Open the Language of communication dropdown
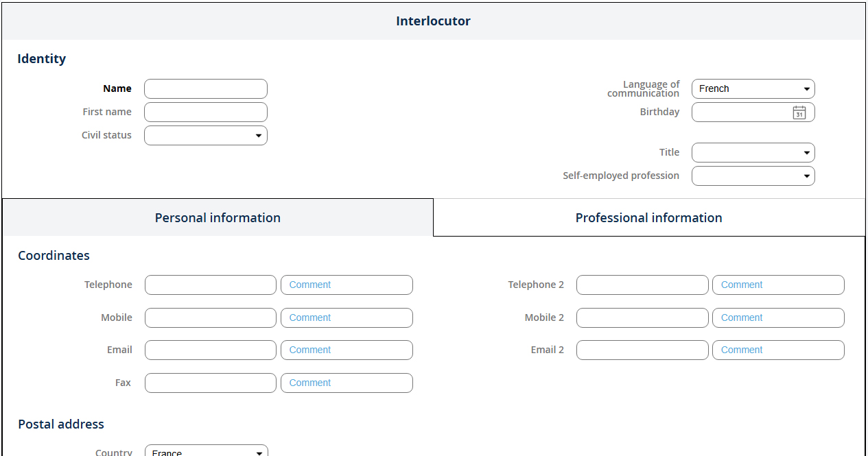The width and height of the screenshot is (868, 456). (753, 89)
